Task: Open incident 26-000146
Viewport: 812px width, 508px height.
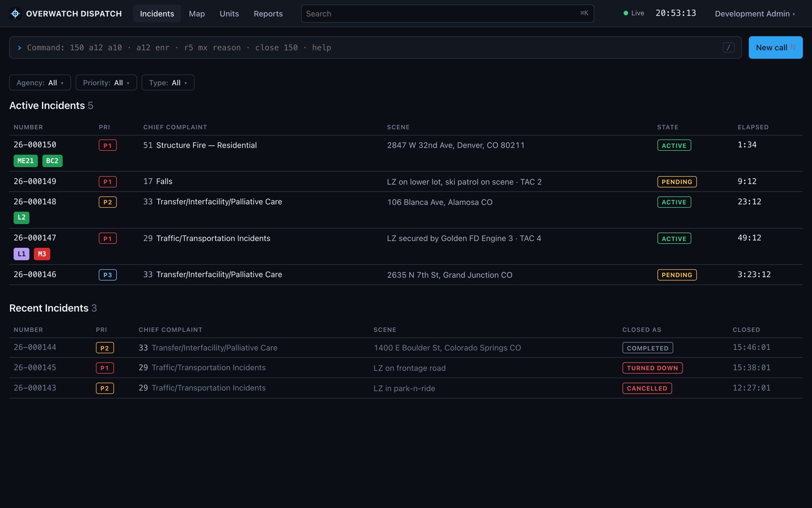Action: (x=406, y=275)
